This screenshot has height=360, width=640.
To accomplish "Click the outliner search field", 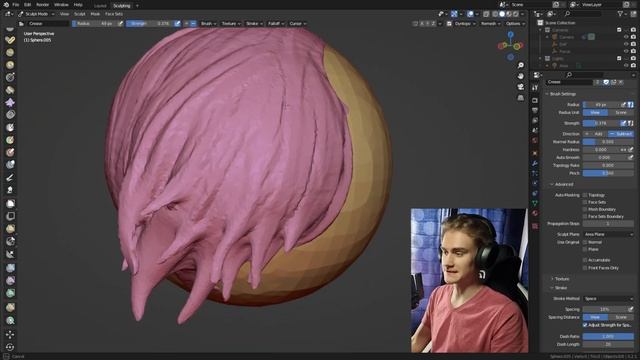I will 584,14.
